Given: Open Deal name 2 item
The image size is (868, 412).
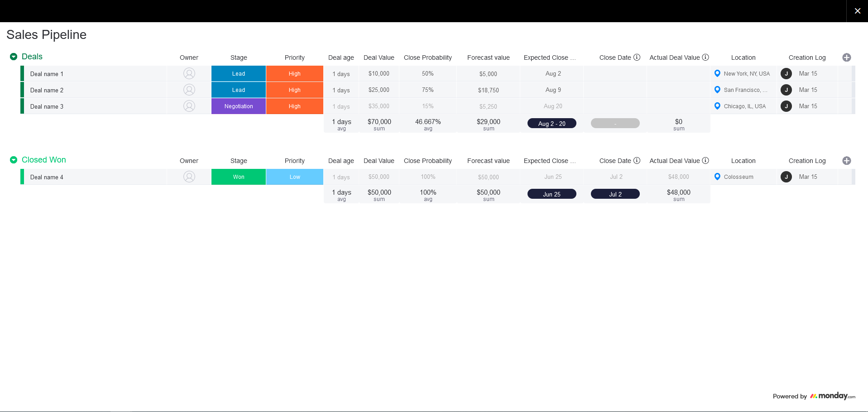Looking at the screenshot, I should click(x=47, y=90).
